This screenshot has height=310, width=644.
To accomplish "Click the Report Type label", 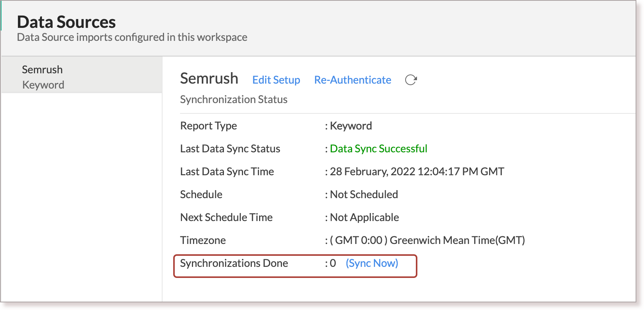I will tap(208, 126).
